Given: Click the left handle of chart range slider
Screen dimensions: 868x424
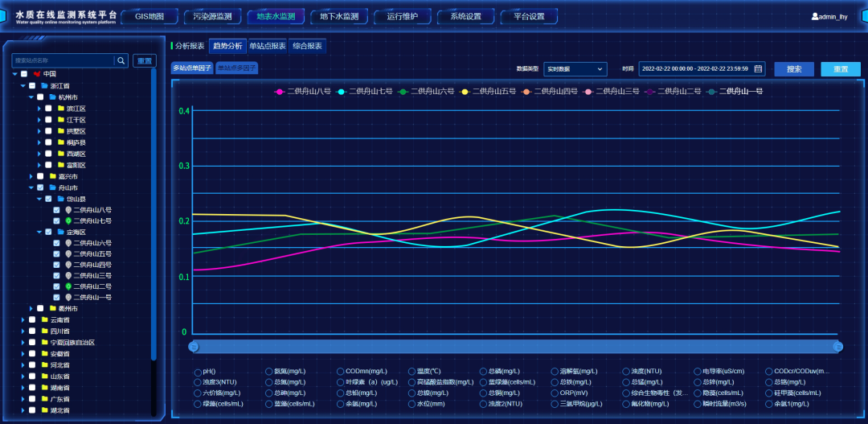Looking at the screenshot, I should [x=194, y=346].
